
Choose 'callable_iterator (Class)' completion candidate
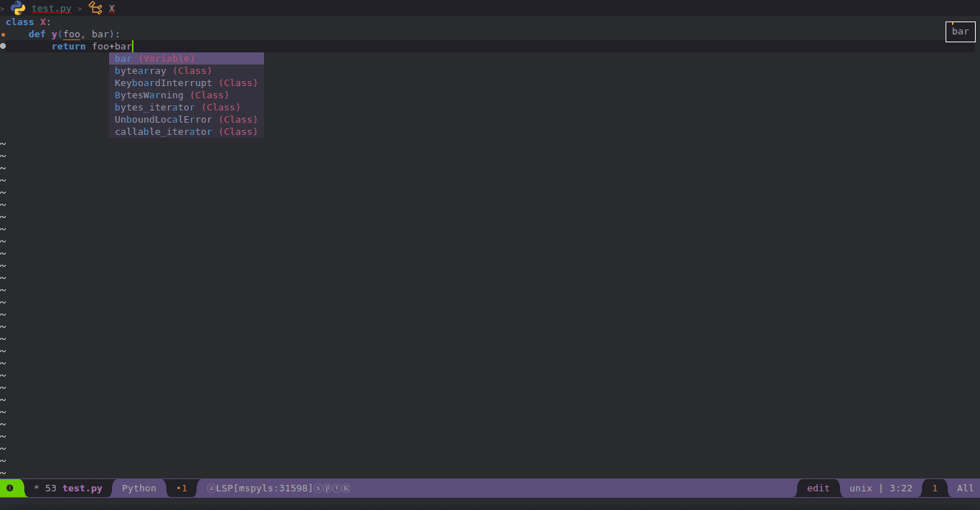point(187,131)
